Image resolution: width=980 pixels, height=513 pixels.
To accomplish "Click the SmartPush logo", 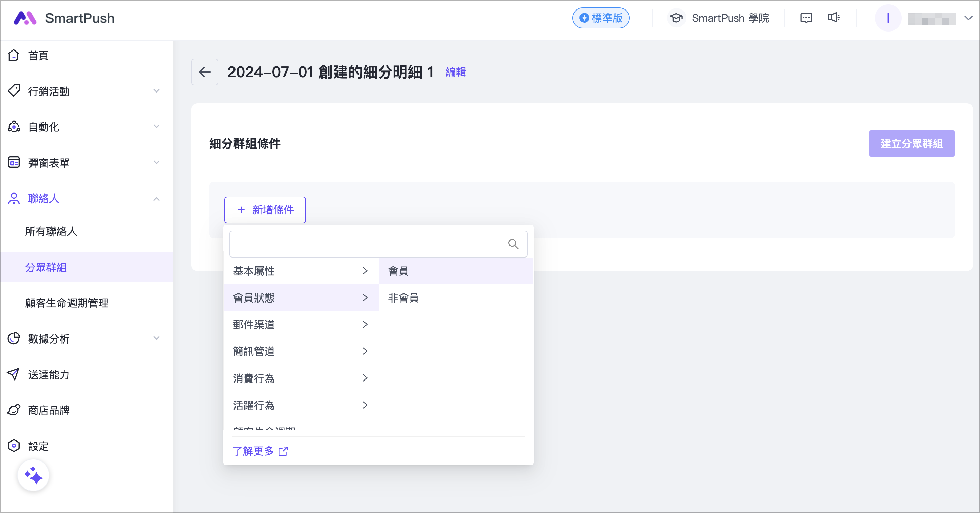I will click(x=25, y=18).
